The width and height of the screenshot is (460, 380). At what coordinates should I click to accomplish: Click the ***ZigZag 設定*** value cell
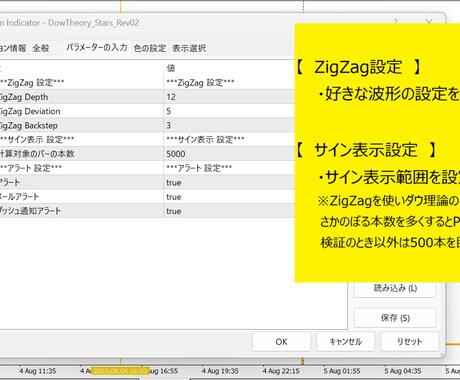click(x=230, y=83)
